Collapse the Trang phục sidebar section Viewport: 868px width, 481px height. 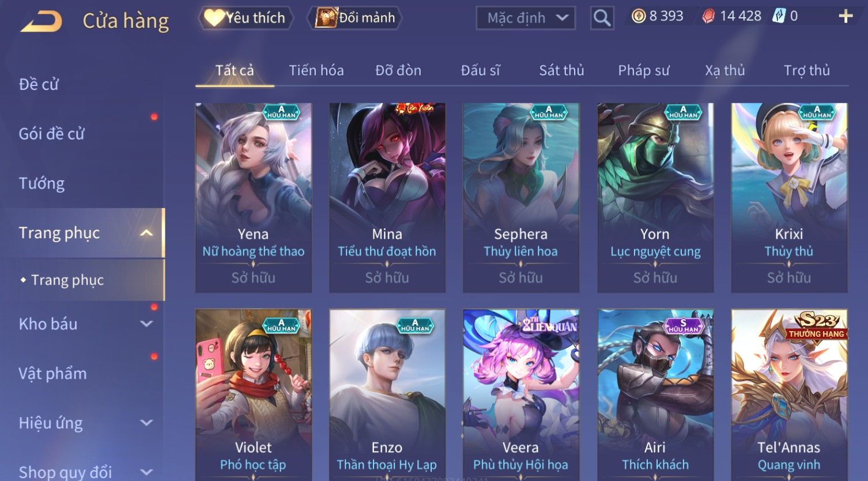(x=146, y=233)
